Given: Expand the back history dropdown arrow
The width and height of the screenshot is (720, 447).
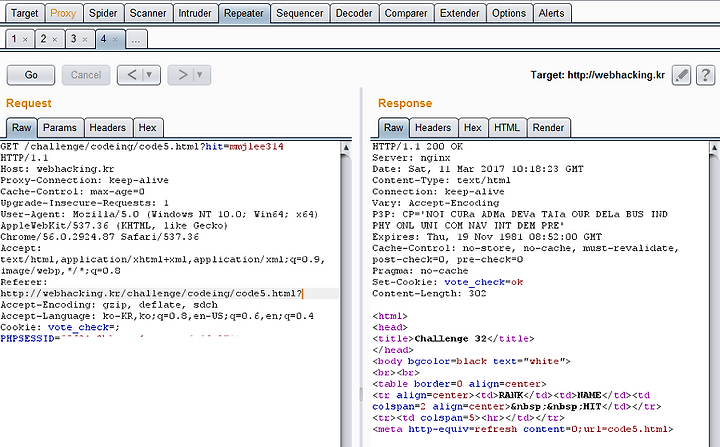Looking at the screenshot, I should [150, 75].
